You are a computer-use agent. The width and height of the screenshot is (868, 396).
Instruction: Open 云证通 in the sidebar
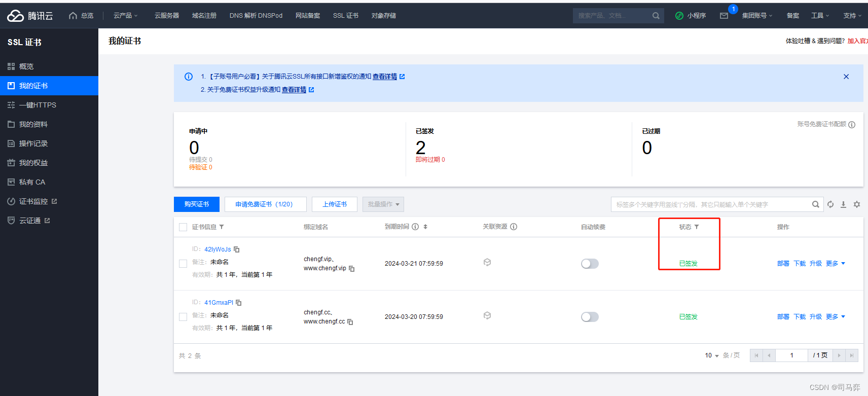(x=49, y=221)
